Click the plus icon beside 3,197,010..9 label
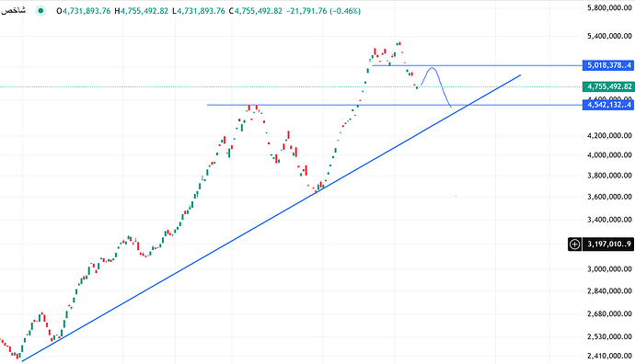 pyautogui.click(x=574, y=245)
